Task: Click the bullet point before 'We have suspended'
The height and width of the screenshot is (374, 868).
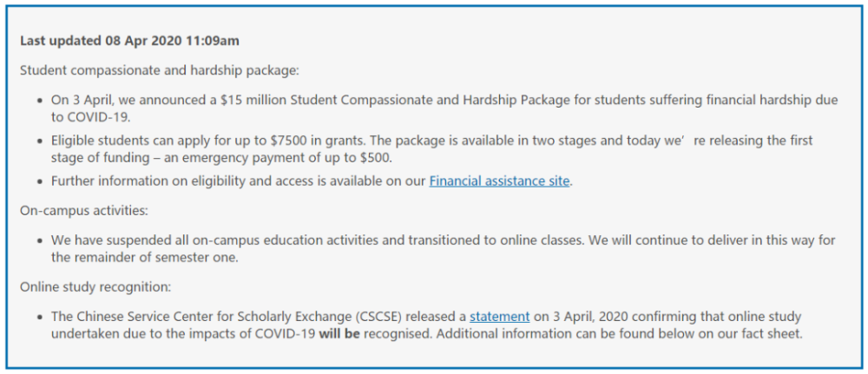Action: coord(40,242)
